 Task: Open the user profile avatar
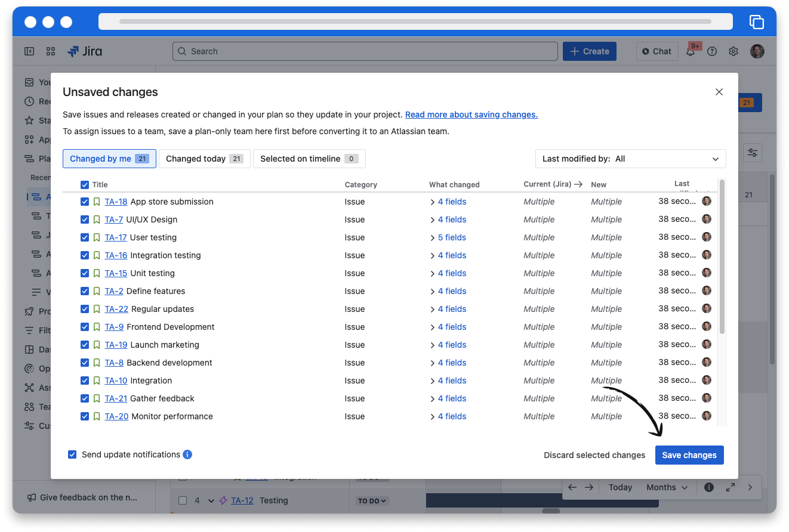point(757,51)
